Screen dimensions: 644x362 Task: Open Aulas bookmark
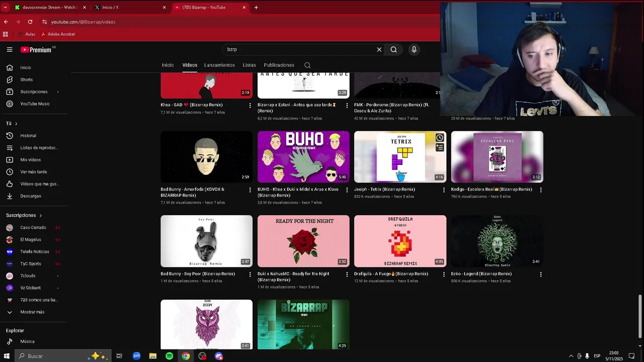26,34
